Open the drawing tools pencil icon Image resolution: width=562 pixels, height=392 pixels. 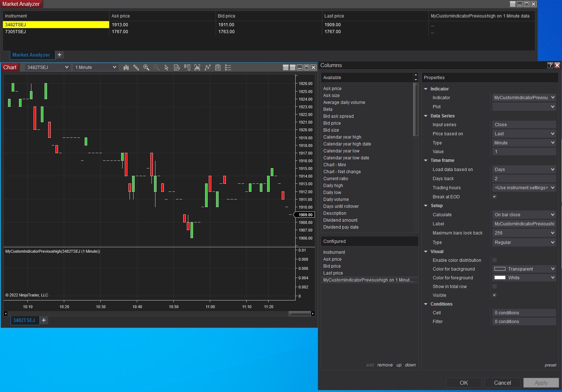[136, 67]
